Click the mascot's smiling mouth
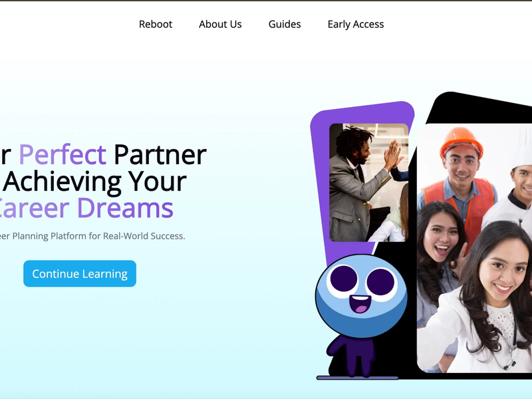The image size is (532, 399). 360,304
